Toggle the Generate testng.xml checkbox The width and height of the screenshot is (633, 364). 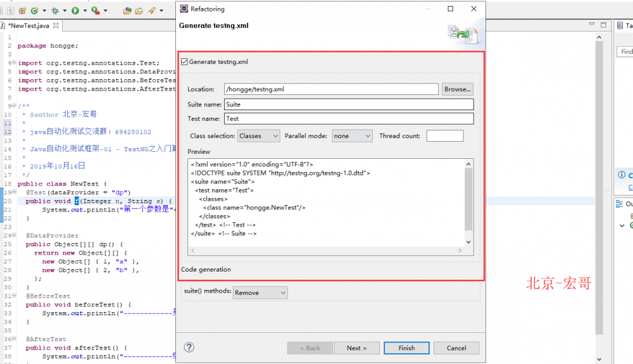coord(184,62)
